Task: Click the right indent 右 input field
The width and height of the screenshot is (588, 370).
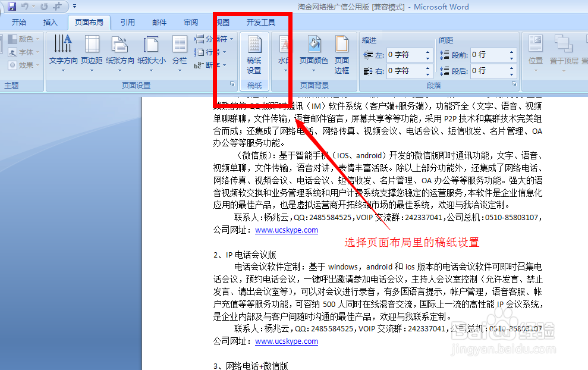Action: click(x=405, y=71)
